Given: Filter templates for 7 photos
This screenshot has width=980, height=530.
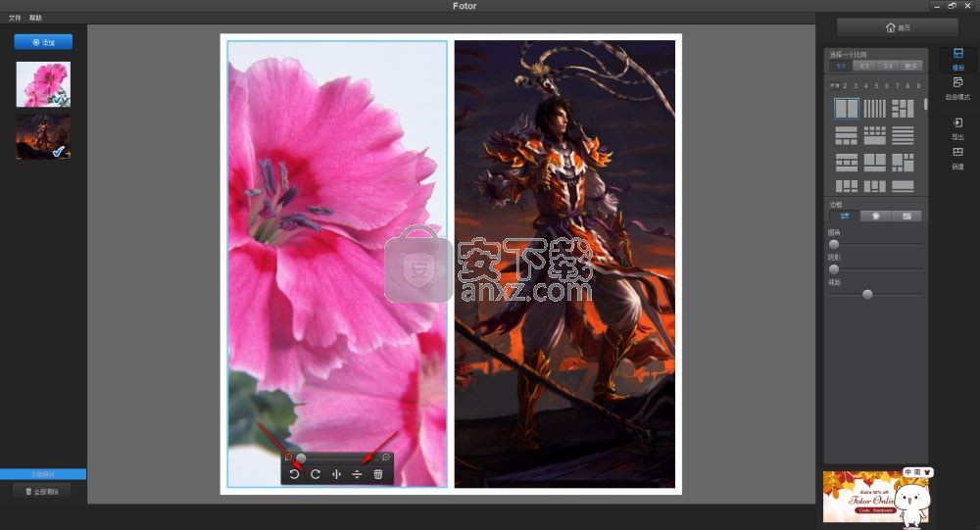Looking at the screenshot, I should pos(897,85).
